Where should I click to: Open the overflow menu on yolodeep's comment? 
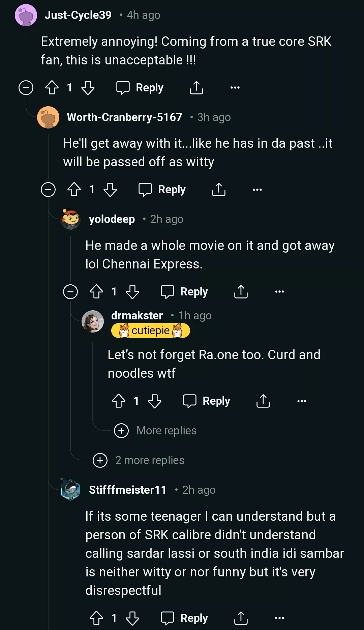coord(279,292)
